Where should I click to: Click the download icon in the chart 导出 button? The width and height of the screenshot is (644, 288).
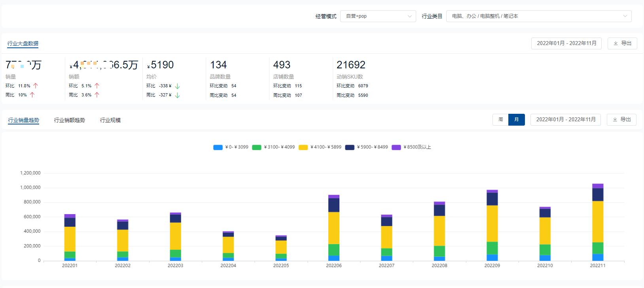[x=615, y=120]
